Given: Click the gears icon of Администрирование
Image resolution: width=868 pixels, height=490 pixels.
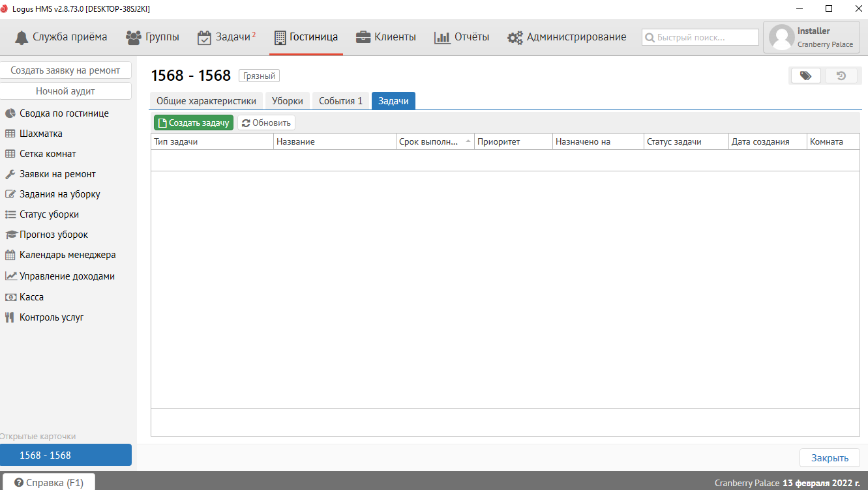Looking at the screenshot, I should [x=515, y=38].
